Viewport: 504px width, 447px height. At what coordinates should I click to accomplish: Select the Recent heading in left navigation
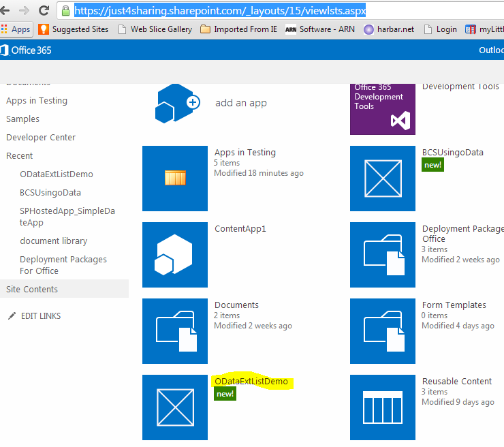pyautogui.click(x=20, y=155)
